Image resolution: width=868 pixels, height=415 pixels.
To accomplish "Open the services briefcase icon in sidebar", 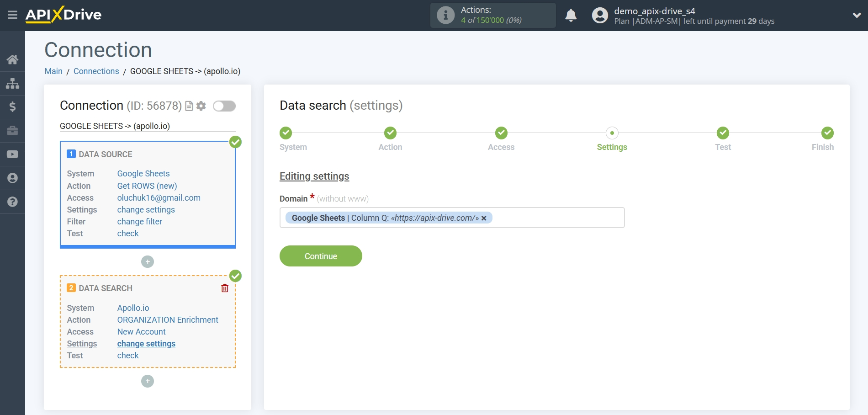I will [x=12, y=131].
